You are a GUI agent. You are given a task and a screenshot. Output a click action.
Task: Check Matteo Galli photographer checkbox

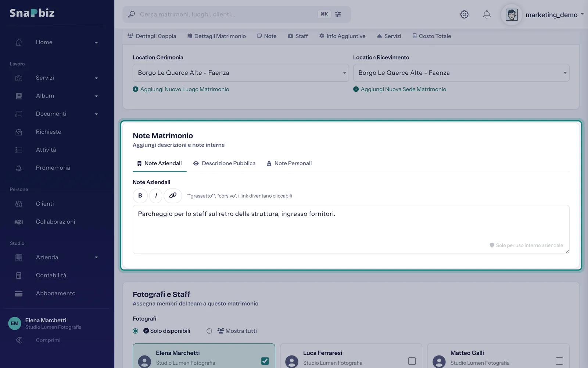pyautogui.click(x=559, y=361)
